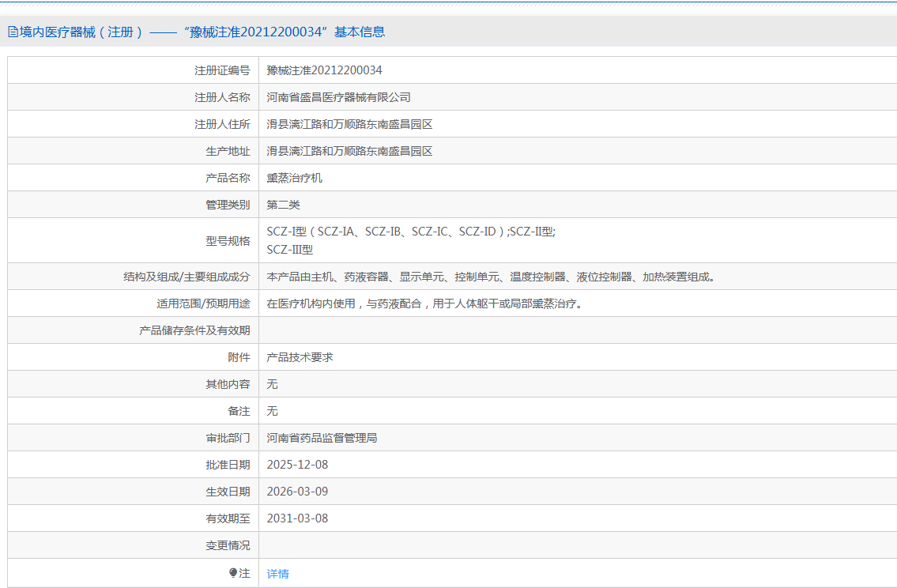Viewport: 897px width, 588px height.
Task: Click the 注册人住所 label
Action: click(222, 124)
